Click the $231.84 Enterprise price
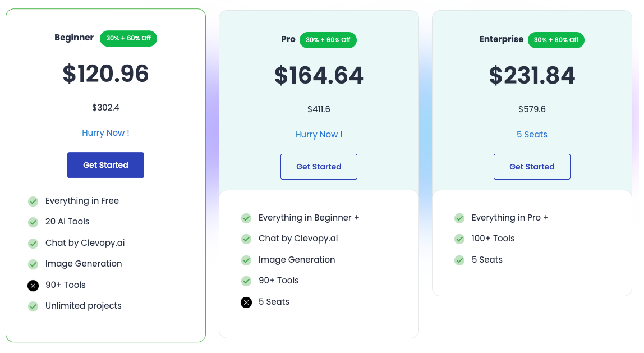 (x=532, y=76)
